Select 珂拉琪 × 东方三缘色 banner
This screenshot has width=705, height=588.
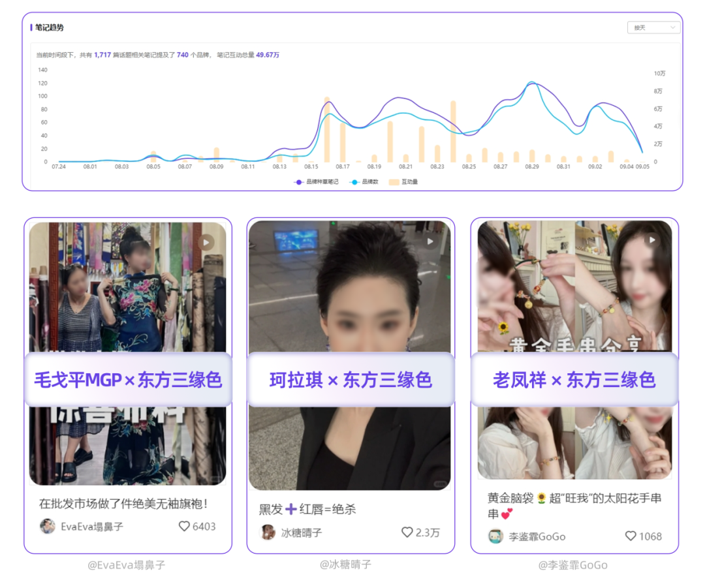click(x=351, y=380)
